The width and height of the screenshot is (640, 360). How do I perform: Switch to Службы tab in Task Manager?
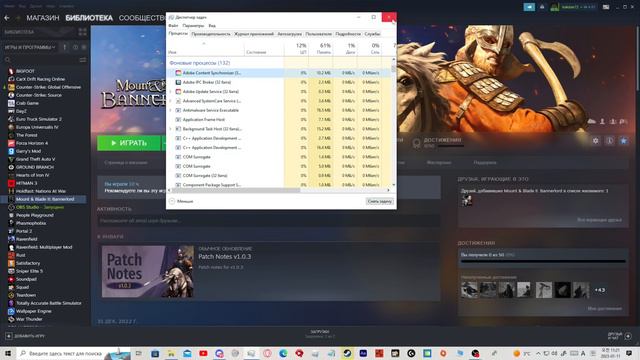(x=372, y=34)
